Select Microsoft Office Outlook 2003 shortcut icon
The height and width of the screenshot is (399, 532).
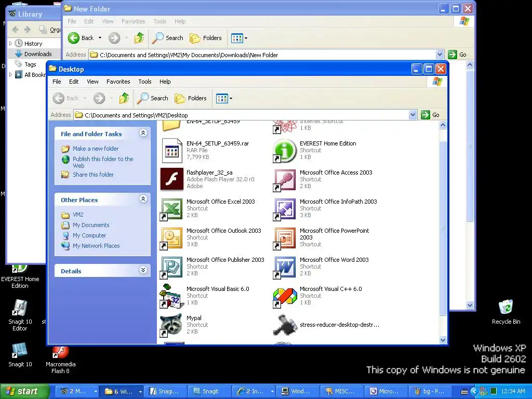point(171,238)
